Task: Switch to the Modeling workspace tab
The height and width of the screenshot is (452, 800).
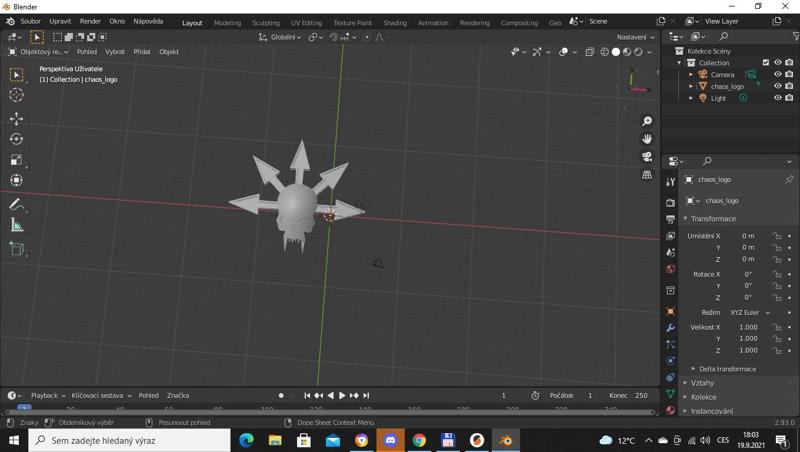Action: [227, 22]
